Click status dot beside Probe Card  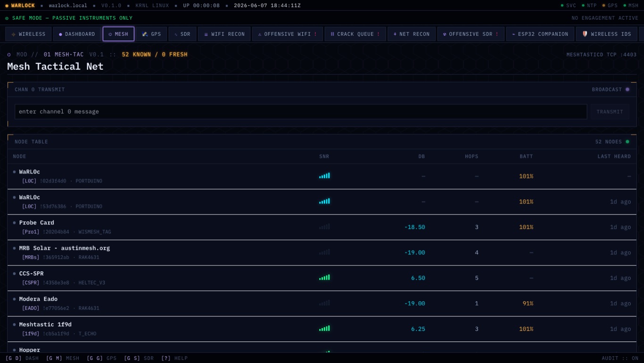click(14, 223)
